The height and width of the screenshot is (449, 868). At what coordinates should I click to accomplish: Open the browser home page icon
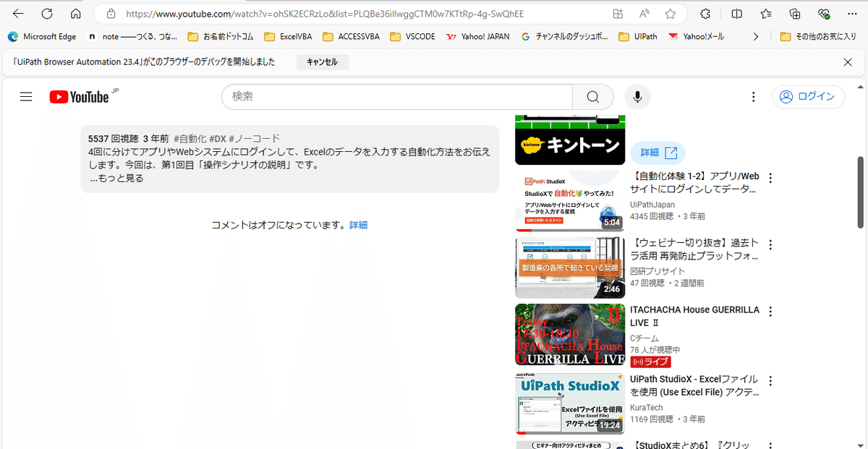pyautogui.click(x=76, y=14)
